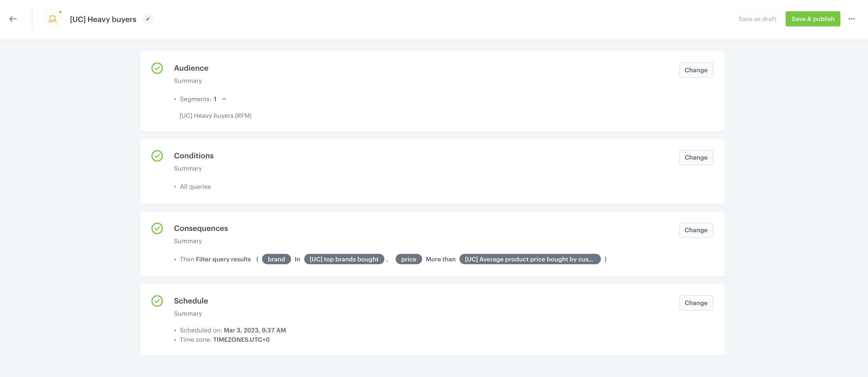Select the price filter tag
868x377 pixels.
click(408, 259)
